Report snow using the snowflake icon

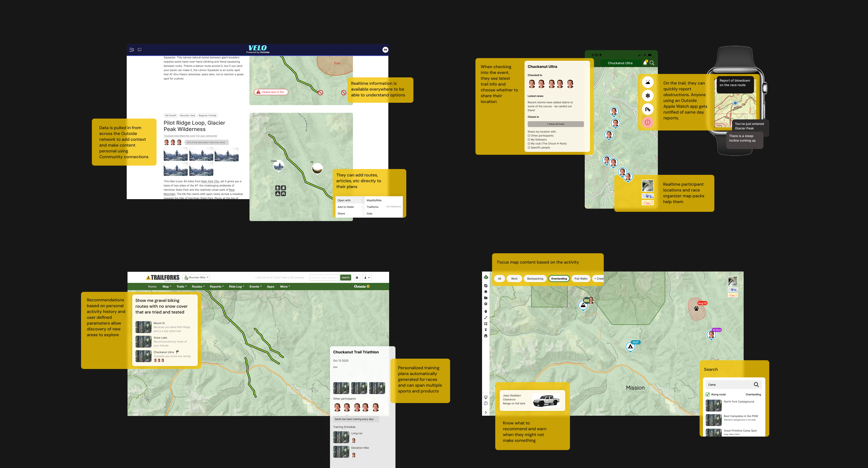tap(648, 95)
